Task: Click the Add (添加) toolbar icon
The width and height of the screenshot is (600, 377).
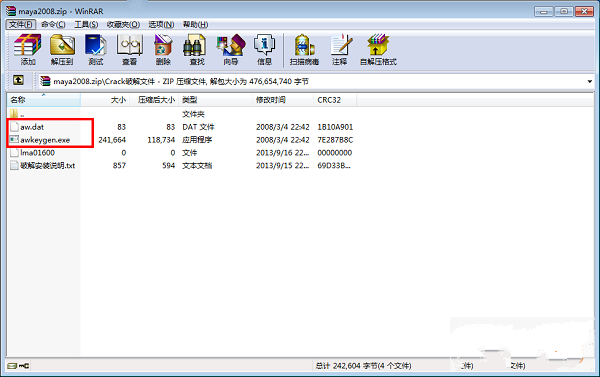Action: click(x=28, y=49)
